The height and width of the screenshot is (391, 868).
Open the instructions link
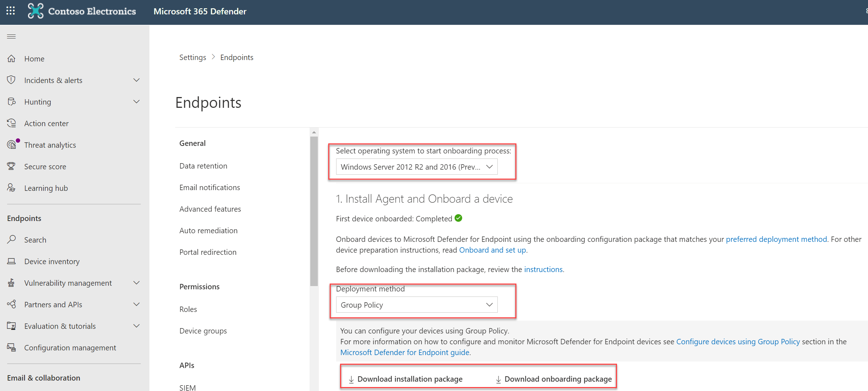click(543, 269)
